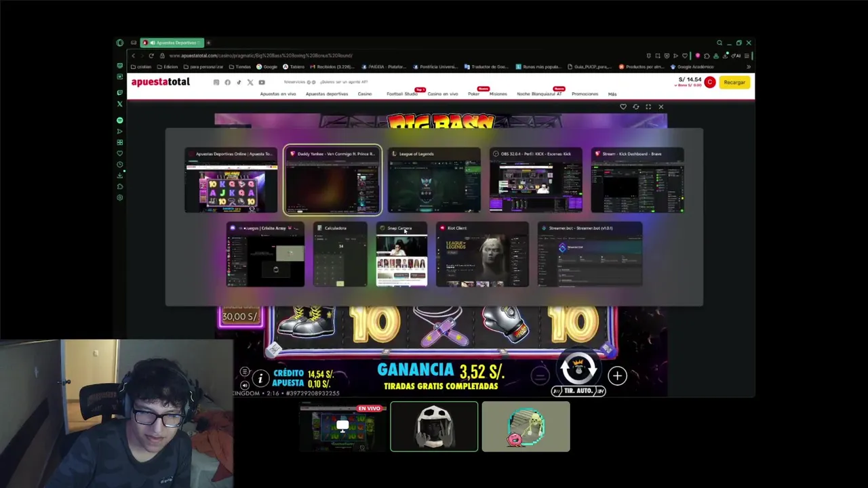This screenshot has width=868, height=488.
Task: Open slot game info button
Action: pyautogui.click(x=260, y=379)
